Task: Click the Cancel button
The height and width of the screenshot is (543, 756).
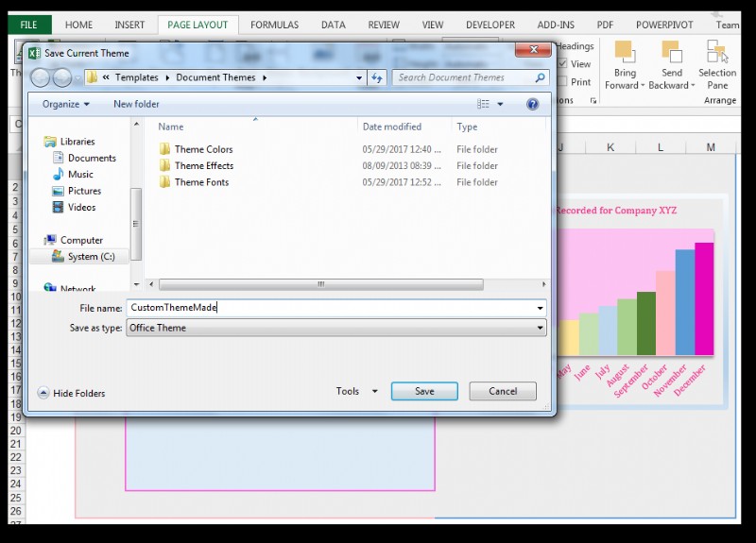Action: coord(503,391)
